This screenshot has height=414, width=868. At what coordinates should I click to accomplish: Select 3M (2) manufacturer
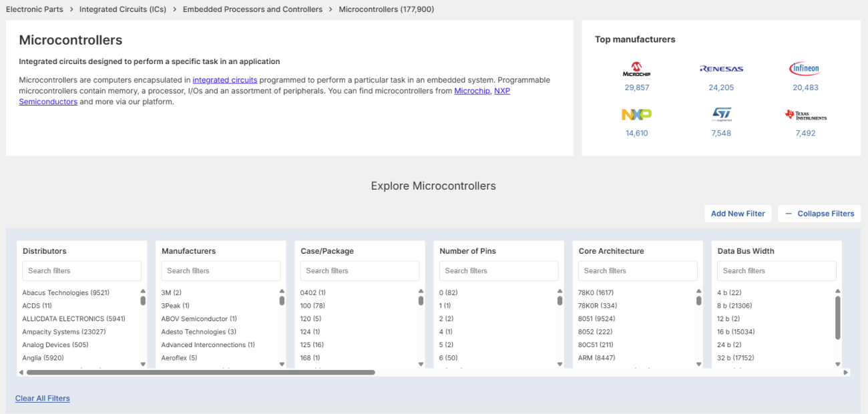click(x=171, y=292)
